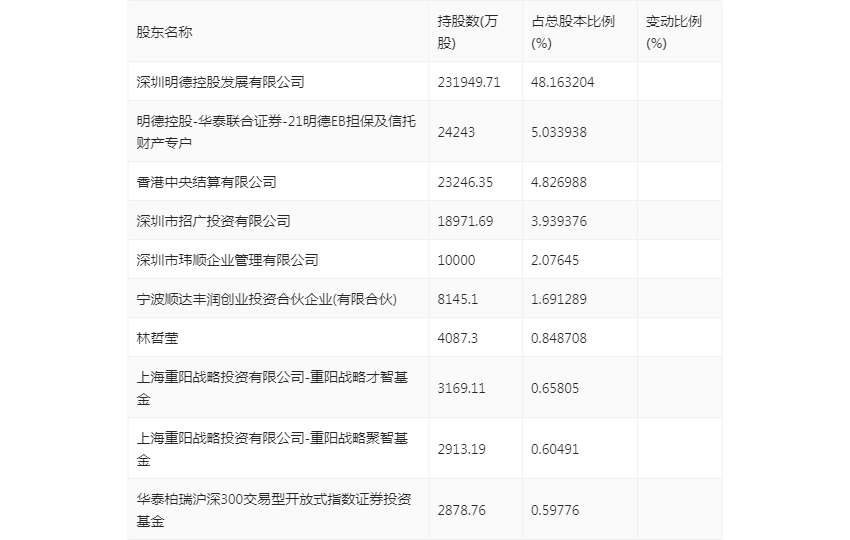Select shareholder 林哲莹
Image resolution: width=850 pixels, height=540 pixels.
(x=157, y=338)
